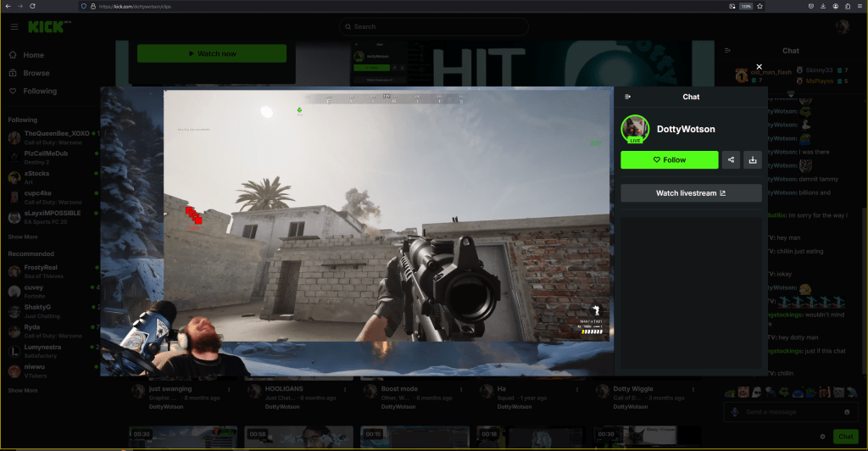Click the share icon next to Follow

731,160
